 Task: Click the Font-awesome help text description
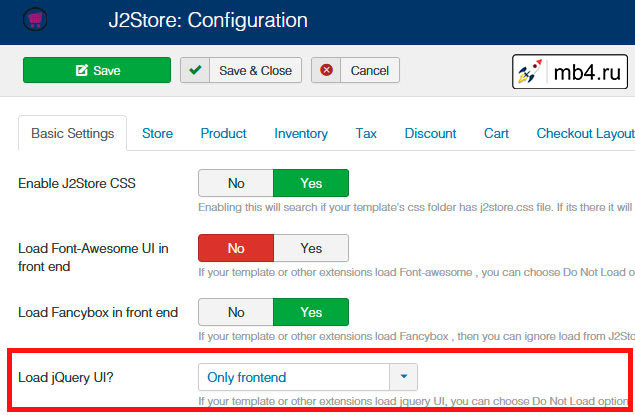416,272
